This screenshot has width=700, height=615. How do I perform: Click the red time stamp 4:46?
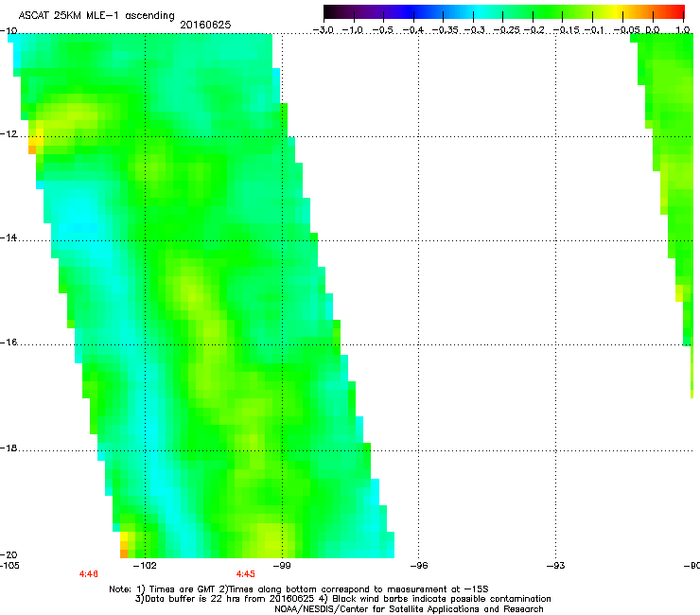point(88,574)
